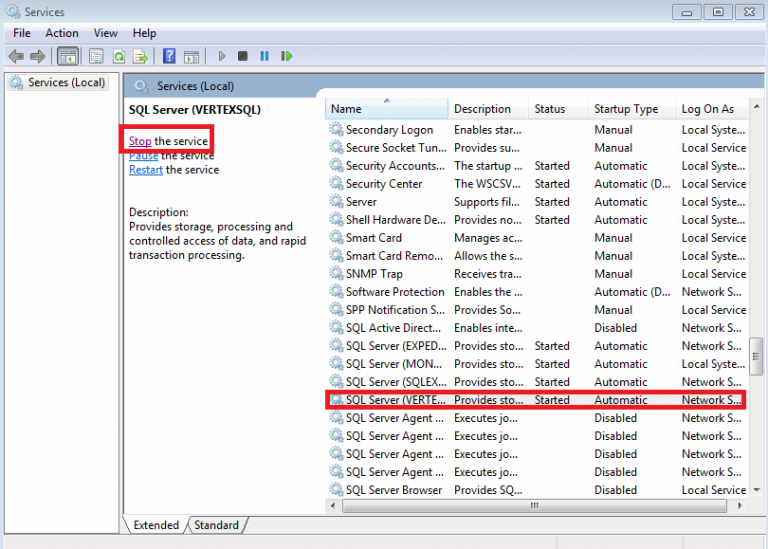Select the Smart Card Remo... service row
The width and height of the screenshot is (768, 549).
pyautogui.click(x=536, y=256)
